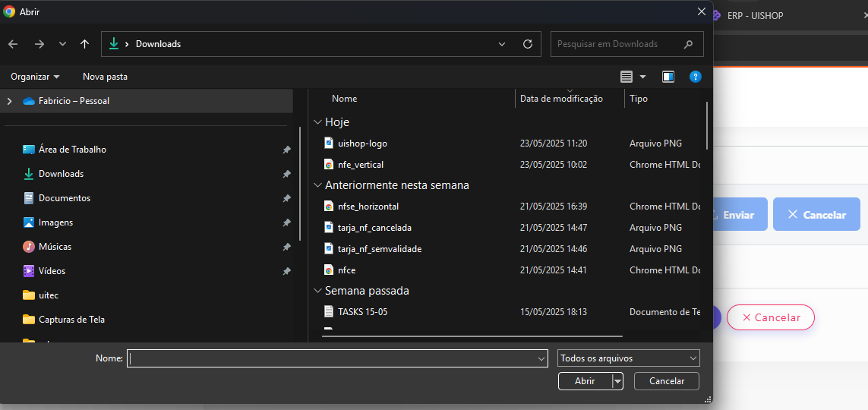Open the Help question mark icon

click(x=695, y=77)
